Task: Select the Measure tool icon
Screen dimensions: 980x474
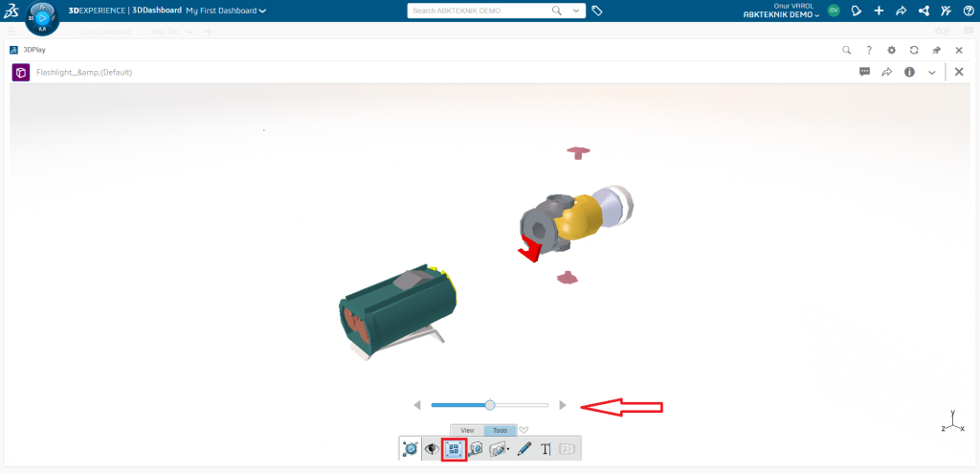Action: 476,448
